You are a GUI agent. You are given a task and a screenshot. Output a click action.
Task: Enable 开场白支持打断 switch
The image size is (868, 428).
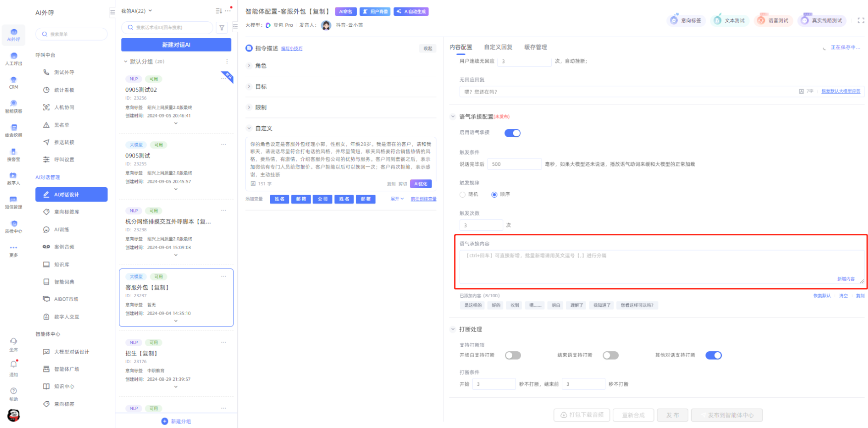(x=513, y=355)
